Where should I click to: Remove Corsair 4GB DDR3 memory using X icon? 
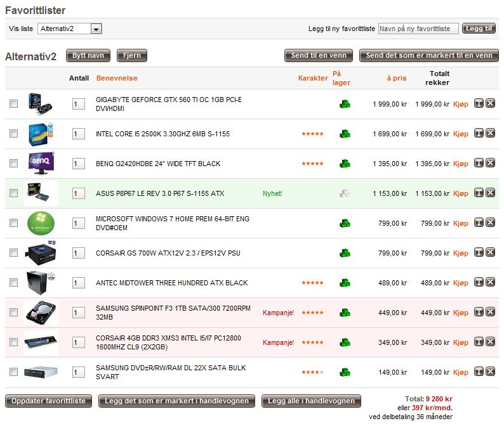(x=490, y=342)
